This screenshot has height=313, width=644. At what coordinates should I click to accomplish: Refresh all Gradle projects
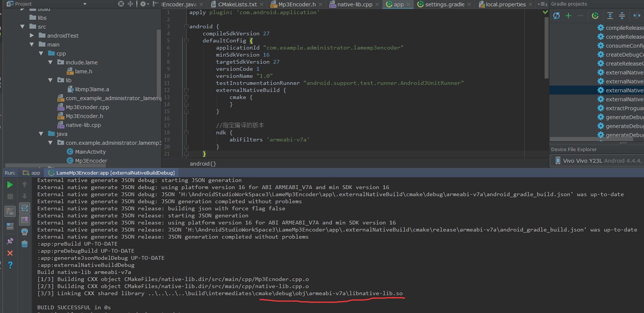[x=556, y=16]
